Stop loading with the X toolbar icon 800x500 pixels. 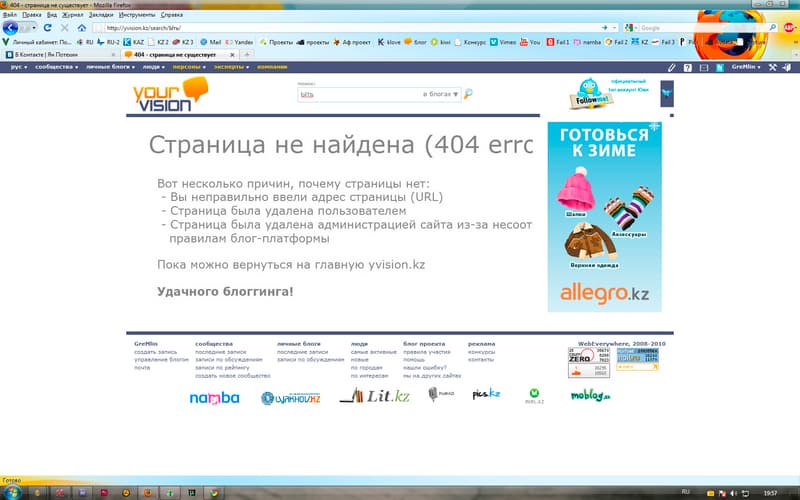tap(65, 28)
